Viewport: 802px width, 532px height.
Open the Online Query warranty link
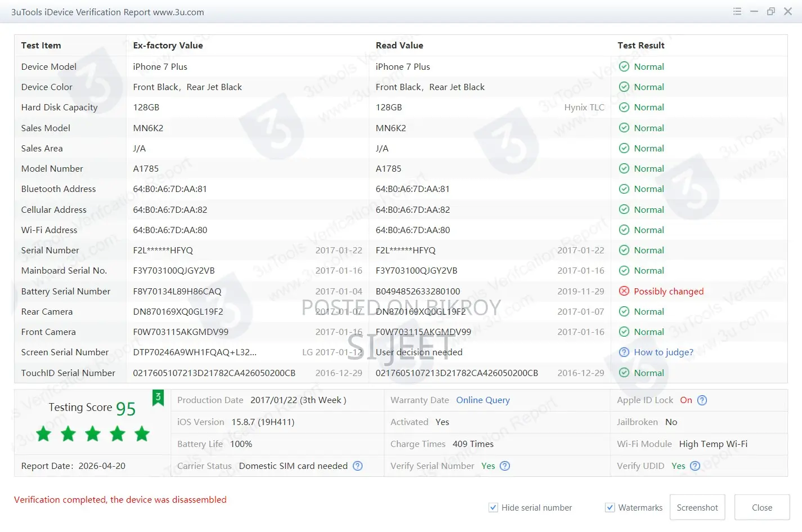[x=483, y=400]
